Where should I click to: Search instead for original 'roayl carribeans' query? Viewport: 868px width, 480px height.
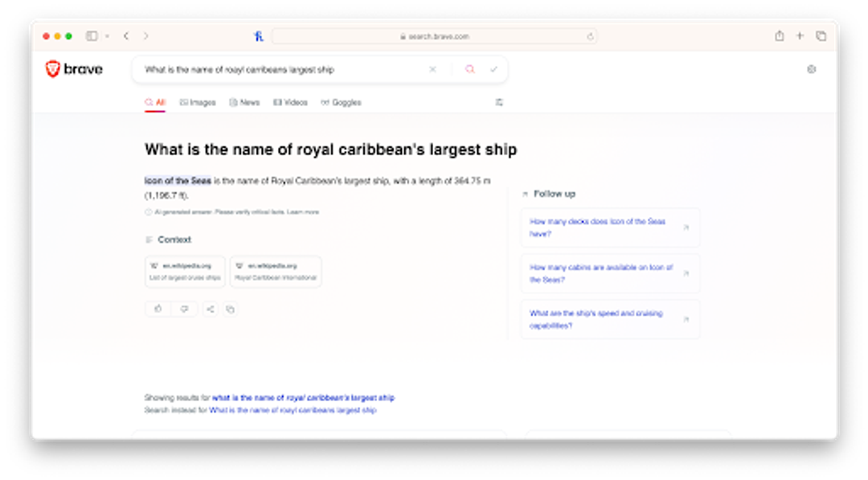293,410
